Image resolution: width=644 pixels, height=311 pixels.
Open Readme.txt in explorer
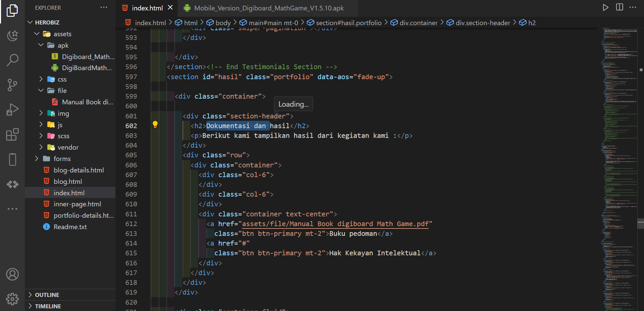(x=70, y=227)
